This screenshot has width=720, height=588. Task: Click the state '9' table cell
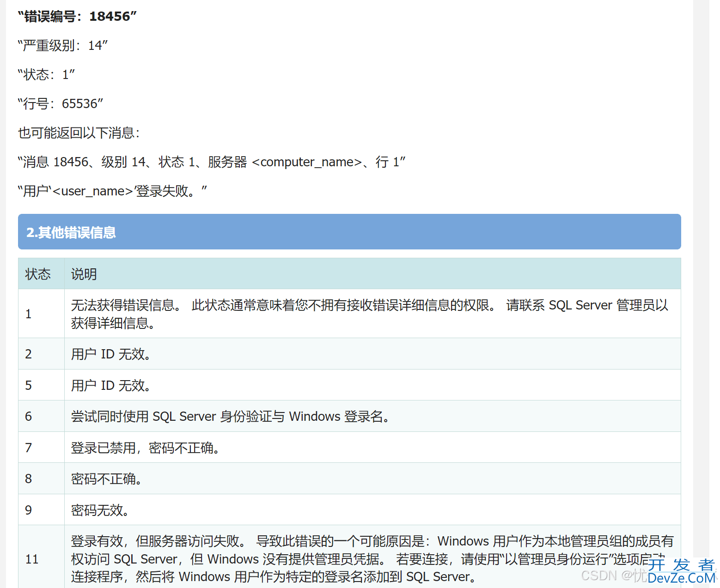41,510
